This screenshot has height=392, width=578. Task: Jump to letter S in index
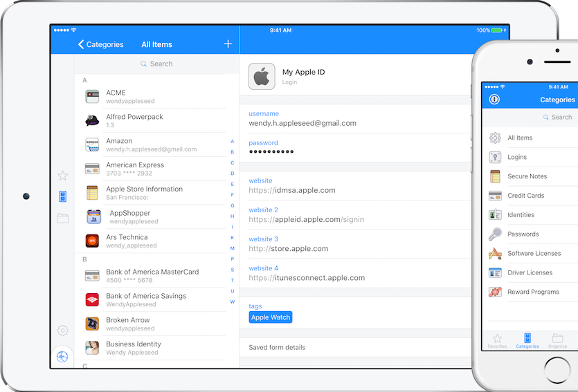[x=232, y=270]
